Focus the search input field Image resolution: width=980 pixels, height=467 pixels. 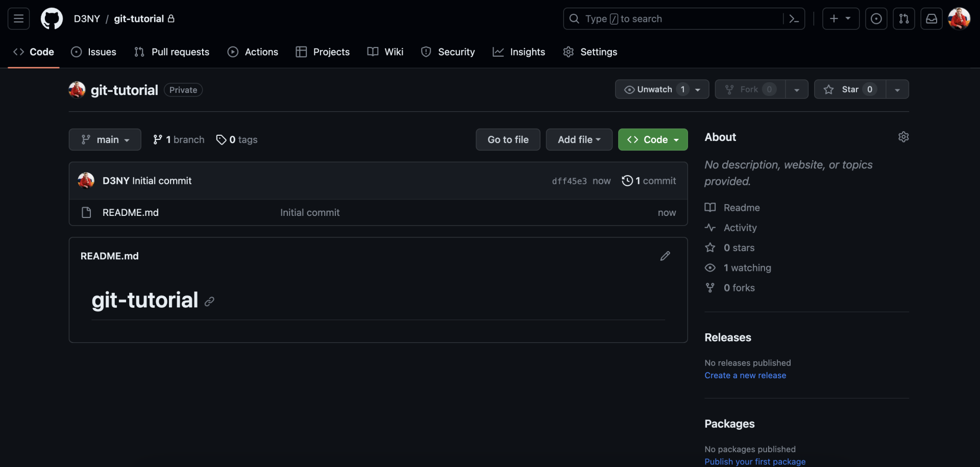pos(674,19)
